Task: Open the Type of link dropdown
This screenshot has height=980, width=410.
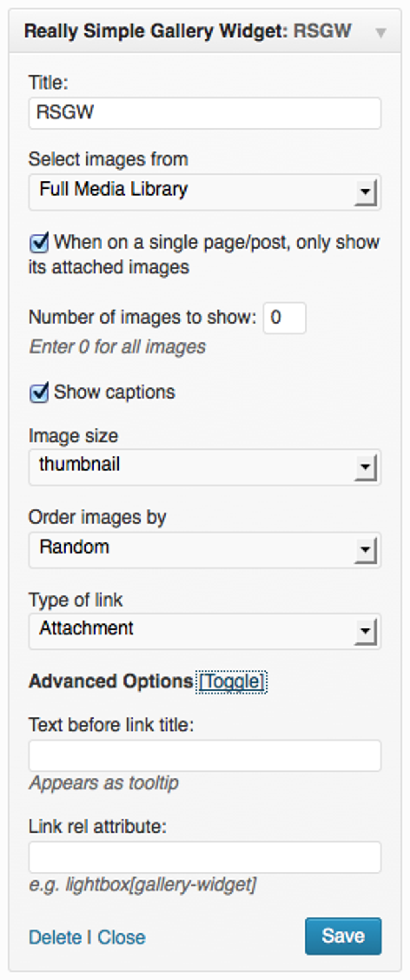Action: [x=201, y=629]
